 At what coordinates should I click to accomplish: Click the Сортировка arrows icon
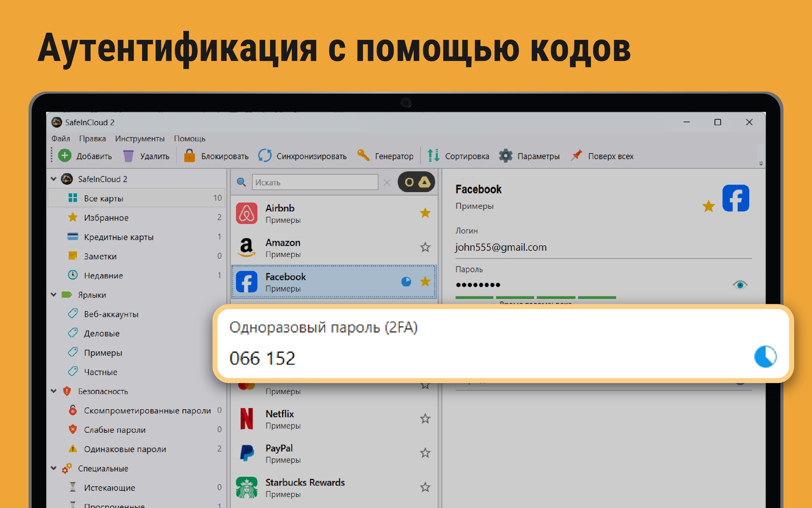[x=433, y=156]
